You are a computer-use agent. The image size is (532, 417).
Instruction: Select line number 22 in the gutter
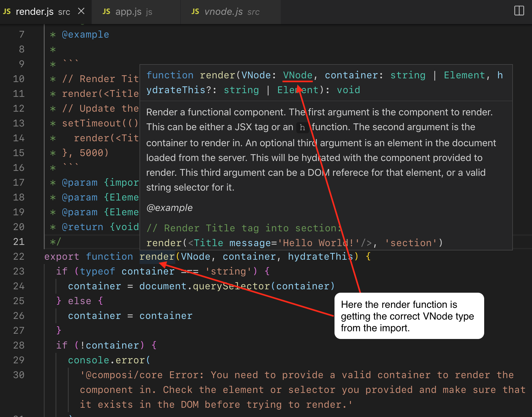[19, 256]
